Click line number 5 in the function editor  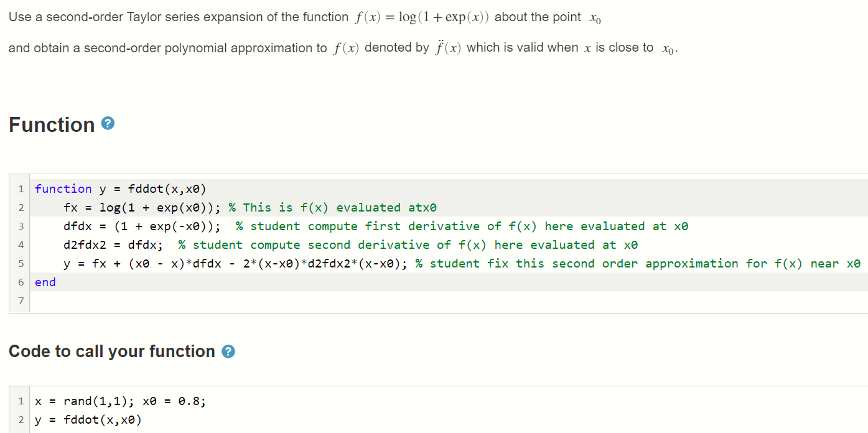21,263
